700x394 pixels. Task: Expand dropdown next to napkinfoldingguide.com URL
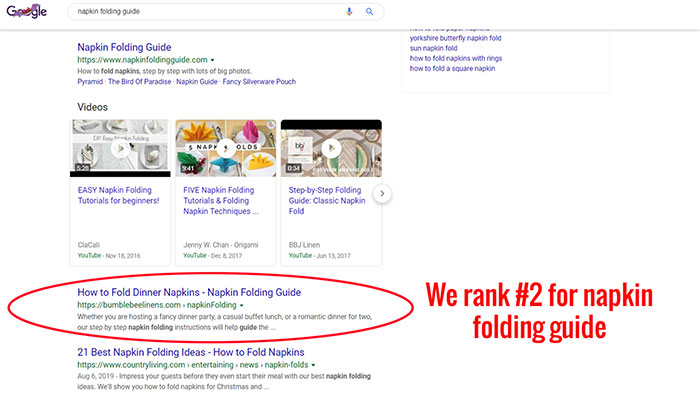click(212, 60)
